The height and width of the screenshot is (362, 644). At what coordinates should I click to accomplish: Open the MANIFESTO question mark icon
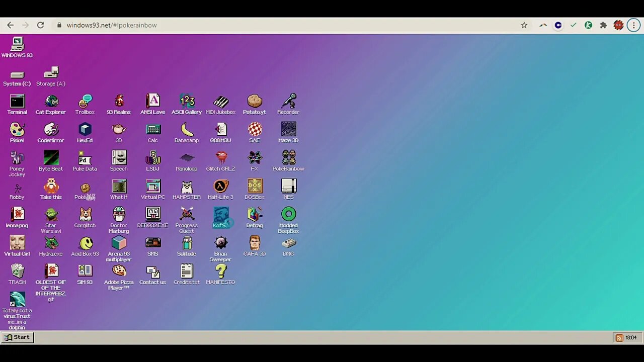[220, 275]
